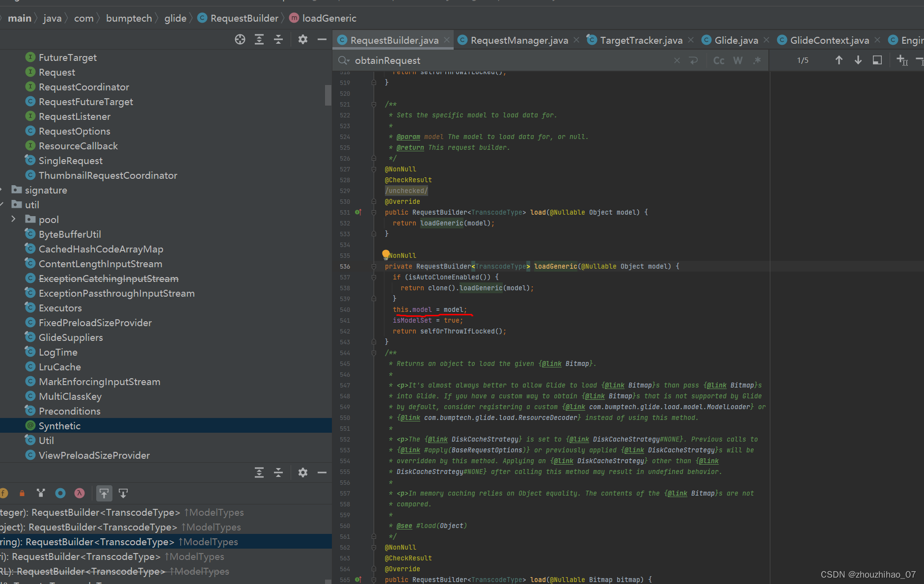Close the RequestManager.java tab
This screenshot has height=584, width=924.
click(x=576, y=40)
